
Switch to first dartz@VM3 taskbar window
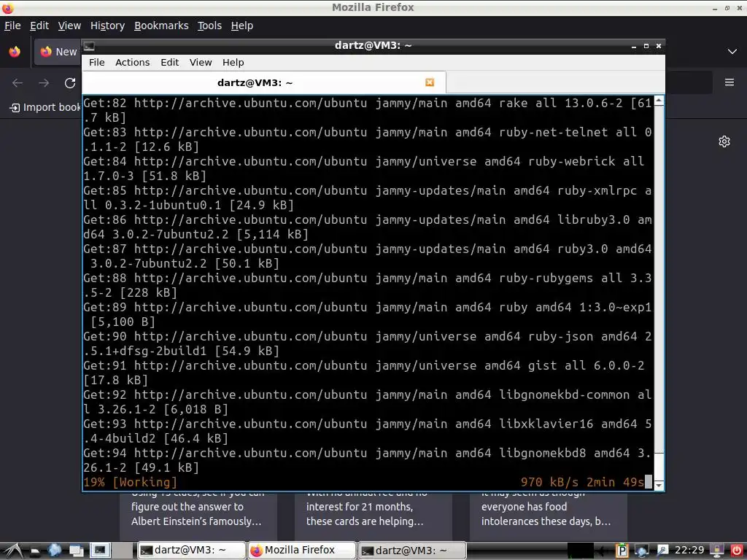[191, 551]
